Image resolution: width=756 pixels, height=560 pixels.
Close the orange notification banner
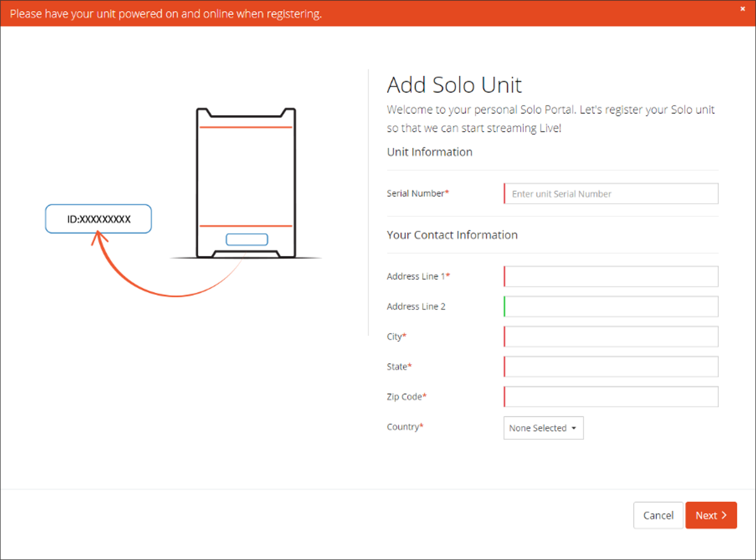742,9
